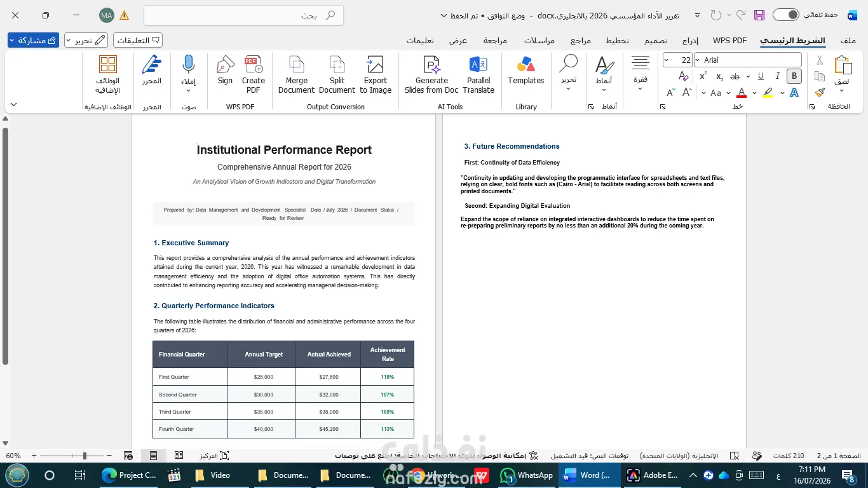Open the Font group dialog launcher
Viewport: 868px width, 488px height.
pyautogui.click(x=663, y=107)
